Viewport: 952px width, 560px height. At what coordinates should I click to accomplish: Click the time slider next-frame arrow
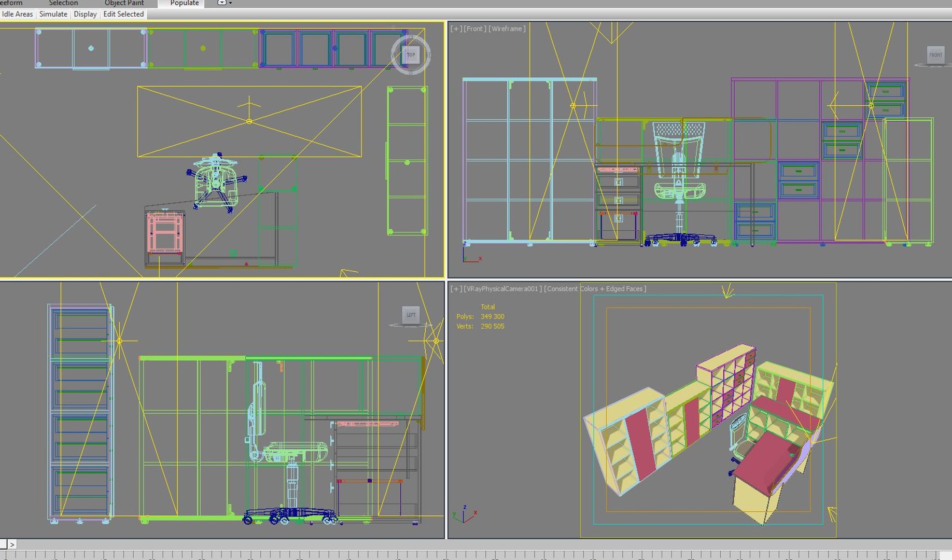click(x=12, y=544)
